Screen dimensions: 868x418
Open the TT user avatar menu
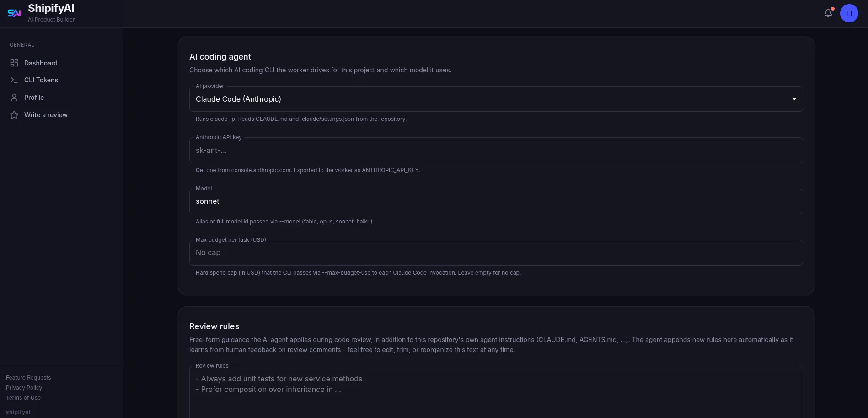point(849,13)
